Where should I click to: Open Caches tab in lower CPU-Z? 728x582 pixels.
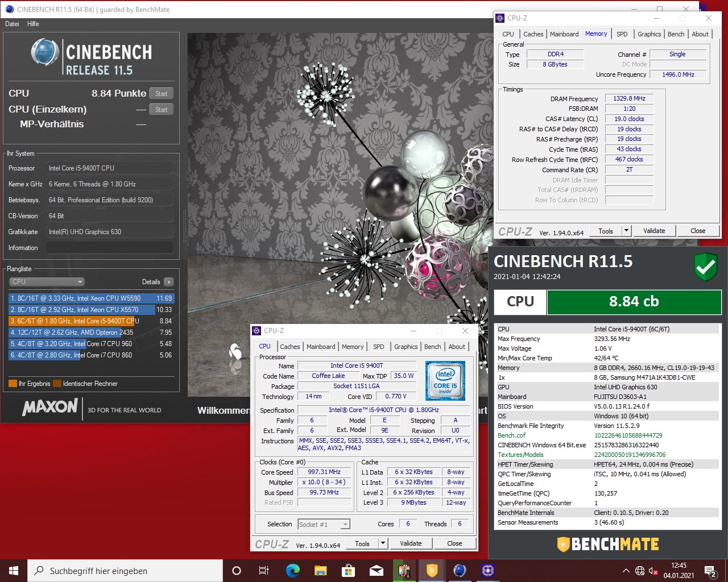tap(289, 347)
